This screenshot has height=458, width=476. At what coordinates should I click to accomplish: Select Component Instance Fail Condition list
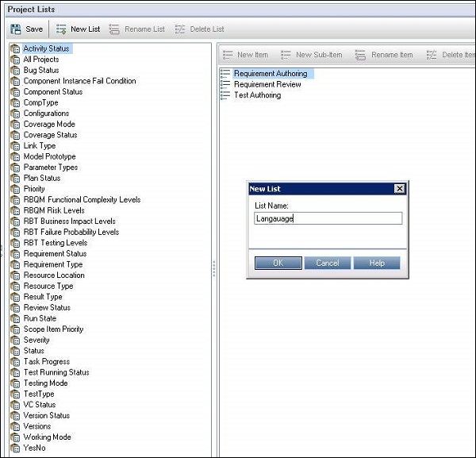[x=80, y=81]
